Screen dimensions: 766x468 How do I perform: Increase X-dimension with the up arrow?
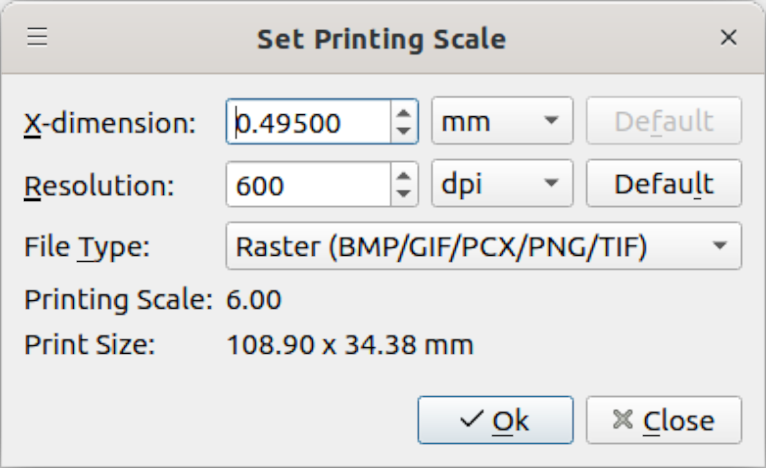[x=403, y=112]
